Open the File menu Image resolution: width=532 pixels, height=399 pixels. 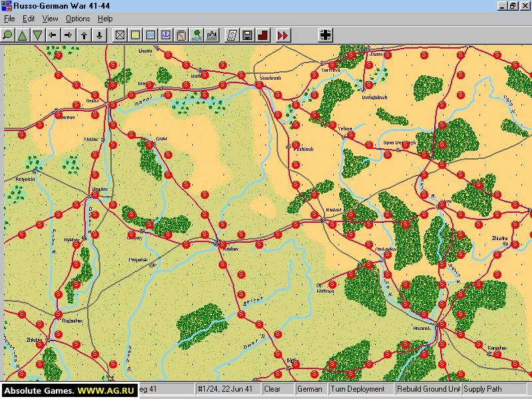pyautogui.click(x=9, y=19)
